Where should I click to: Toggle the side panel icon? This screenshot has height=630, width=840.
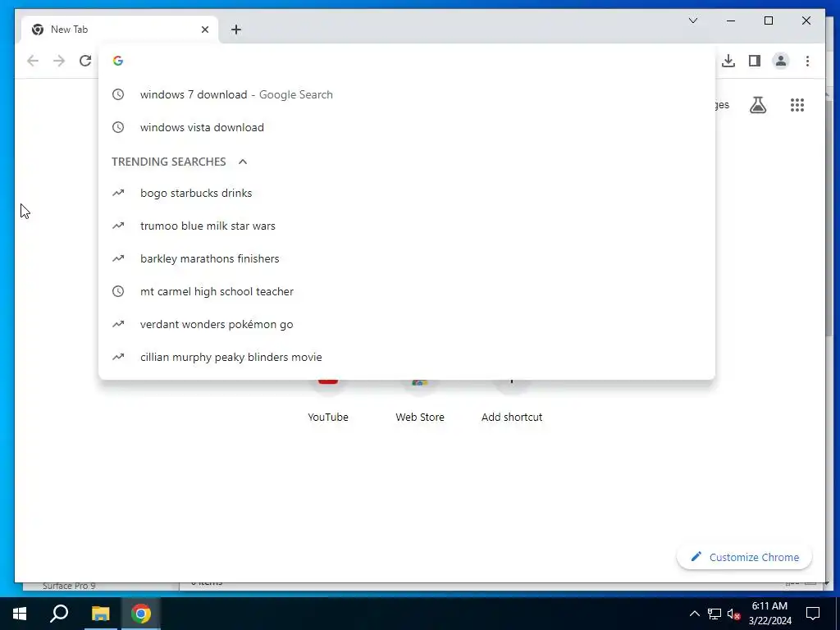pyautogui.click(x=755, y=61)
